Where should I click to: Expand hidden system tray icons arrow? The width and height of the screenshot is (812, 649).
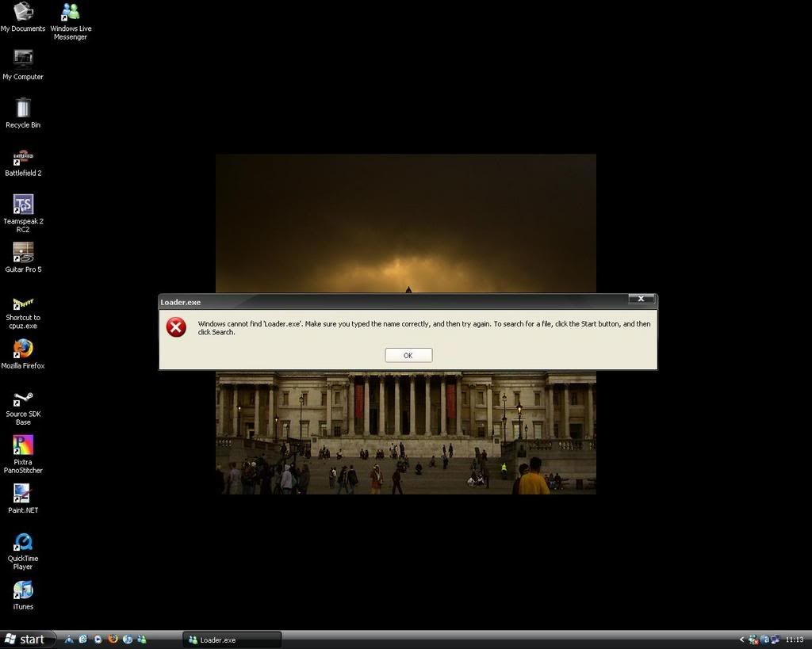pyautogui.click(x=742, y=639)
